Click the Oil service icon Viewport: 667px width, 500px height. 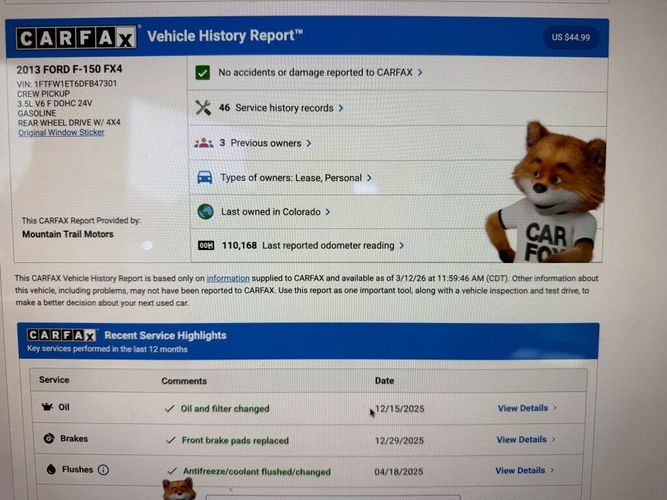click(47, 407)
